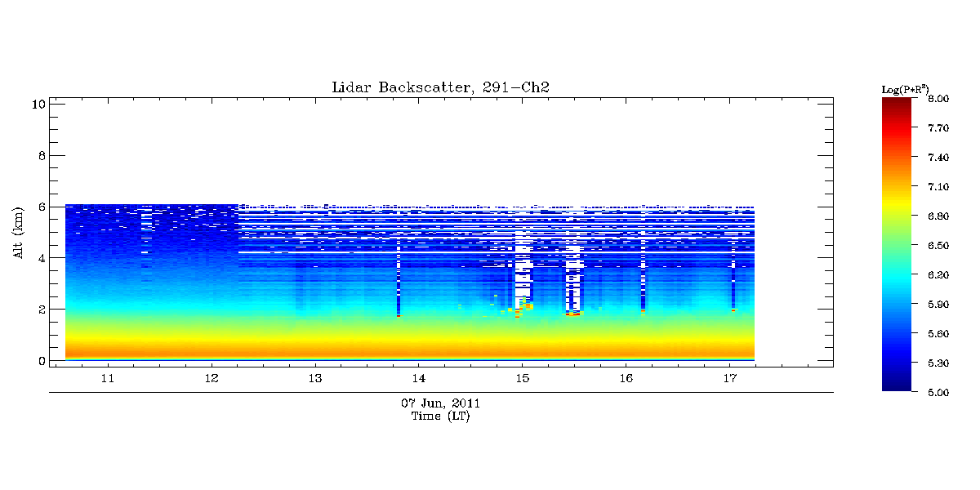Image resolution: width=980 pixels, height=490 pixels.
Task: Click the x-axis tick label '16'
Action: [x=626, y=379]
